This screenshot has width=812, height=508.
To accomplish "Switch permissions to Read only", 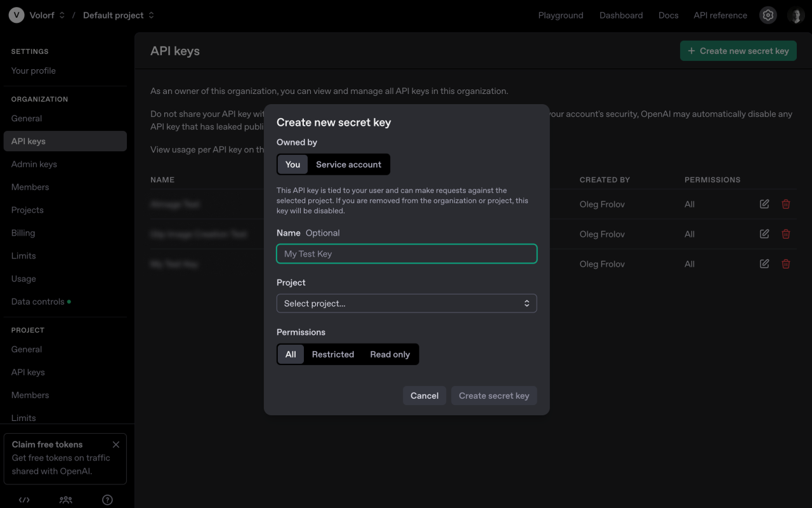I will [x=390, y=354].
